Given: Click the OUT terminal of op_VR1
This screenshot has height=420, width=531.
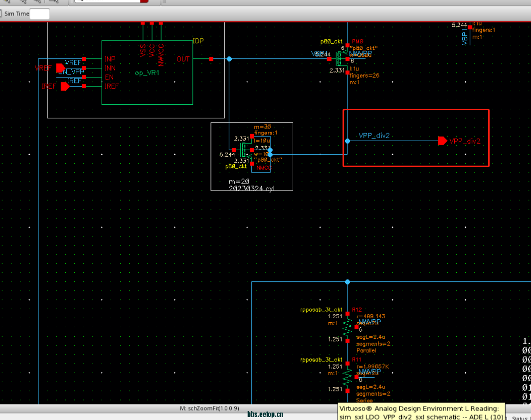Looking at the screenshot, I should [x=183, y=59].
